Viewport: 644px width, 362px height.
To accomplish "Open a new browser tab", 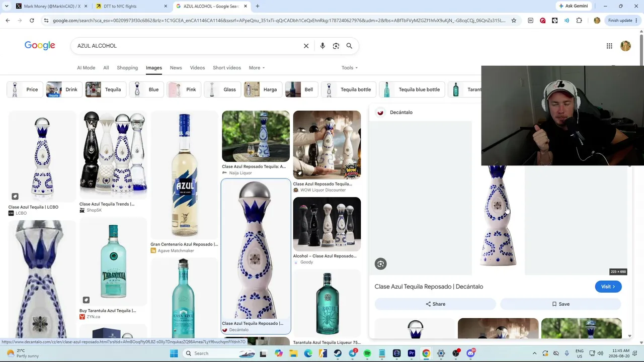I will [x=257, y=6].
